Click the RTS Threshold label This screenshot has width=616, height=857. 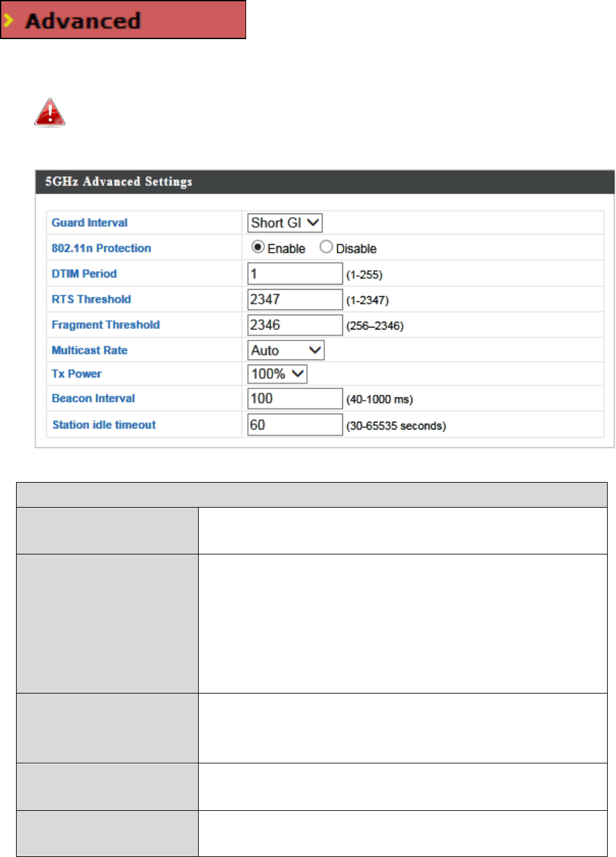pyautogui.click(x=91, y=299)
